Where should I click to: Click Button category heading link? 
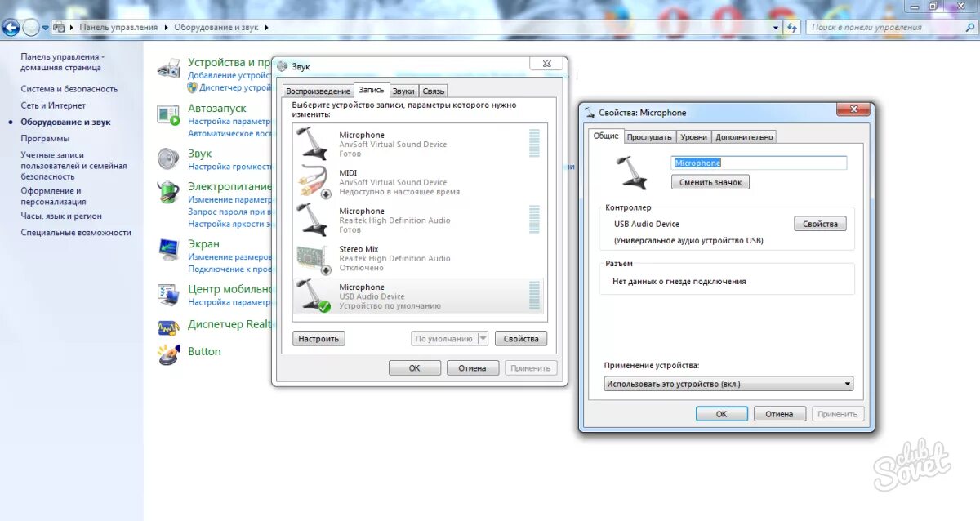pos(204,351)
